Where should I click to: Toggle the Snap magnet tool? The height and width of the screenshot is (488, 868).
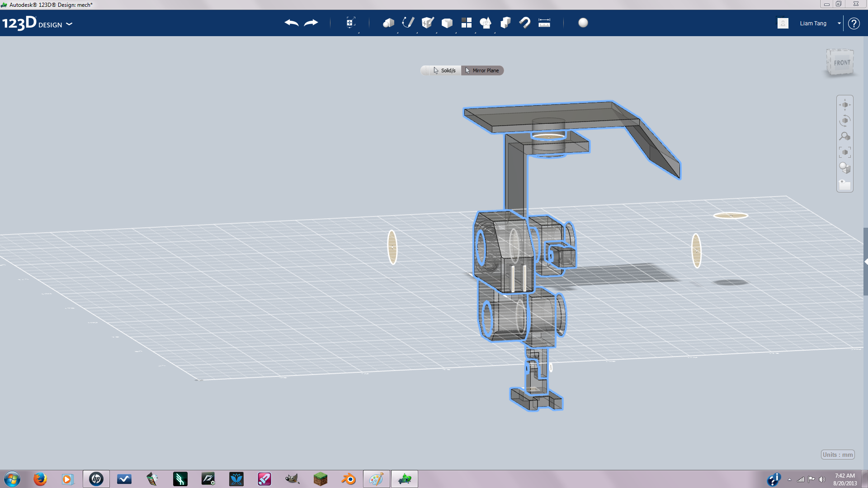[525, 23]
